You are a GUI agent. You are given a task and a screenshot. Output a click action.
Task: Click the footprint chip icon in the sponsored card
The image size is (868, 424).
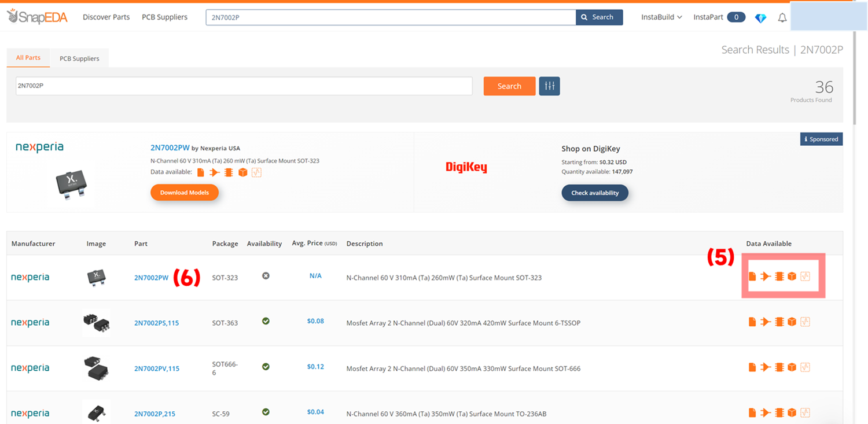229,172
